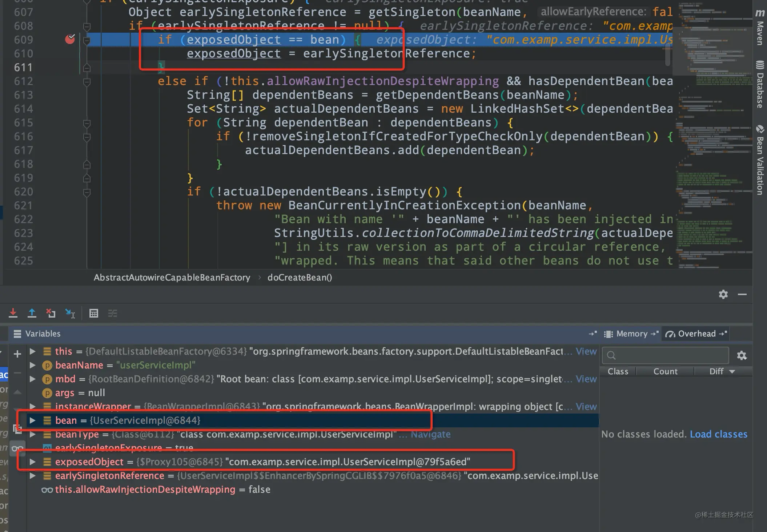Select the args = null variable row
767x532 pixels.
coord(313,393)
